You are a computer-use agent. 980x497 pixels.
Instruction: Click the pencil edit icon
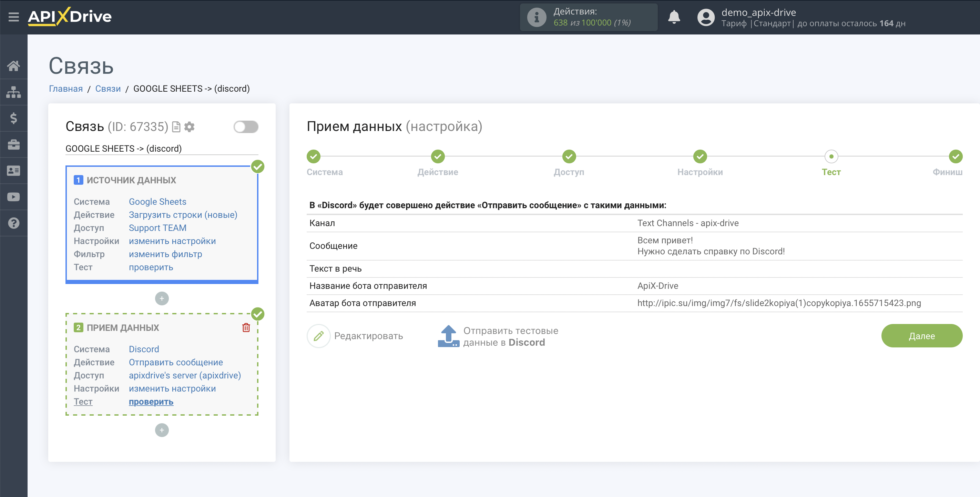(318, 336)
